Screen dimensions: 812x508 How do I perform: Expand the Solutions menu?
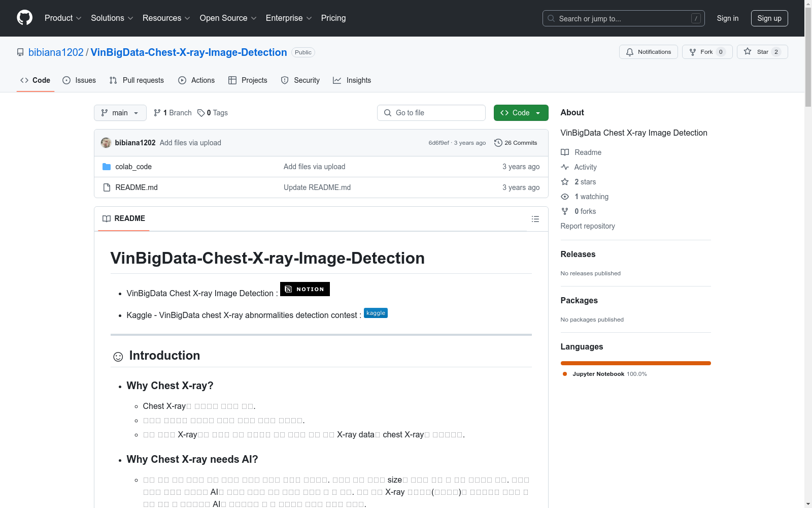(112, 18)
